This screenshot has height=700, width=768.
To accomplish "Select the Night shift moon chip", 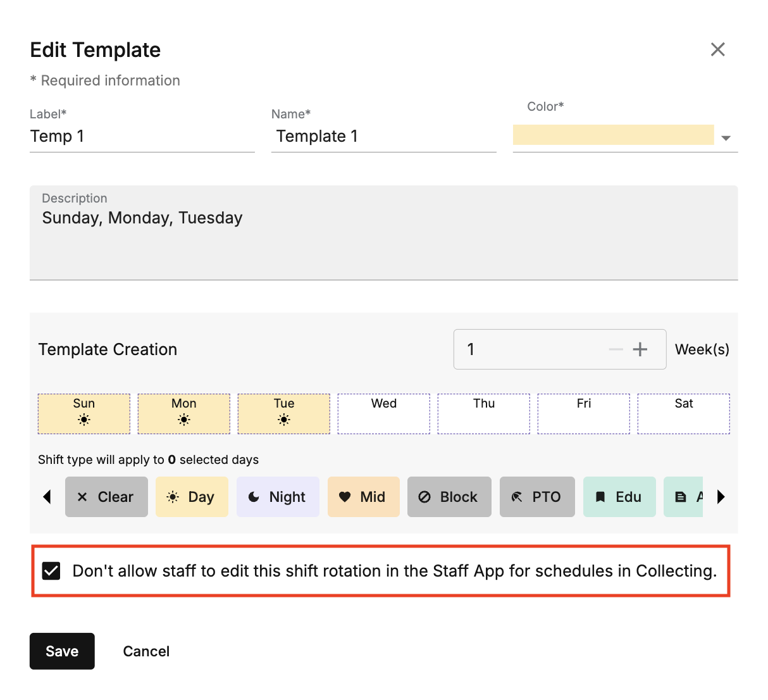I will click(x=278, y=497).
